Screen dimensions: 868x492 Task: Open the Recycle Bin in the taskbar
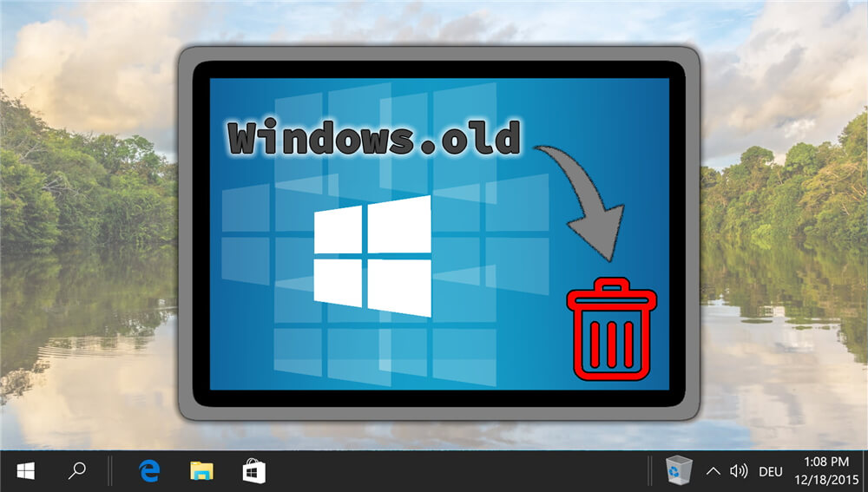pyautogui.click(x=678, y=470)
